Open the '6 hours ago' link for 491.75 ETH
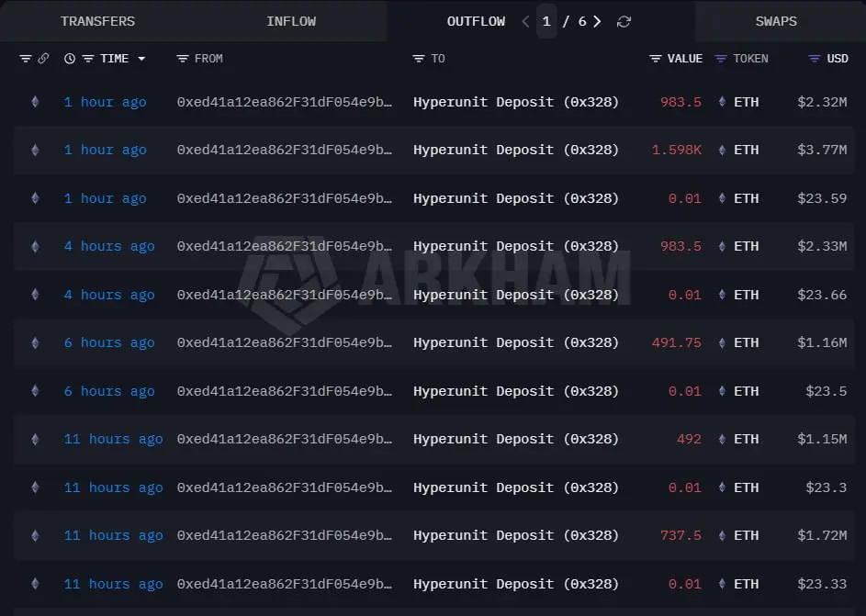Viewport: 866px width, 616px height. [109, 342]
